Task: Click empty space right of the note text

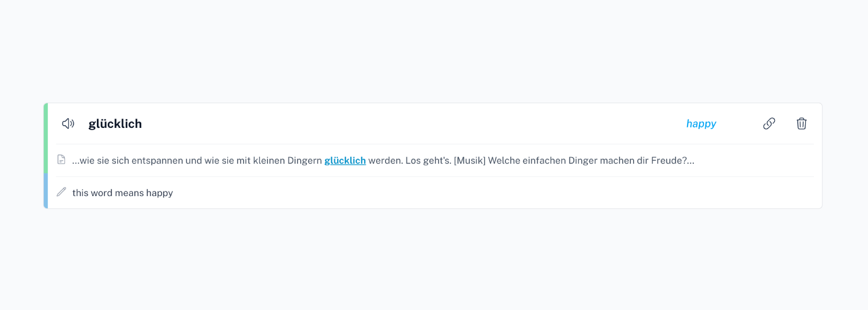Action: 453,193
